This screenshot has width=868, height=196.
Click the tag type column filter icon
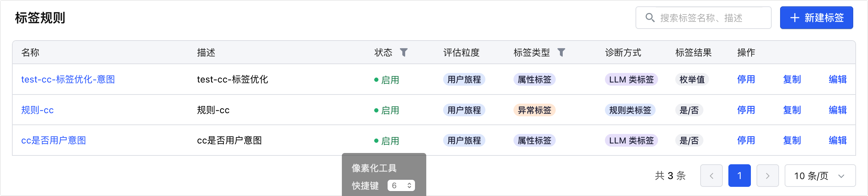coord(561,53)
